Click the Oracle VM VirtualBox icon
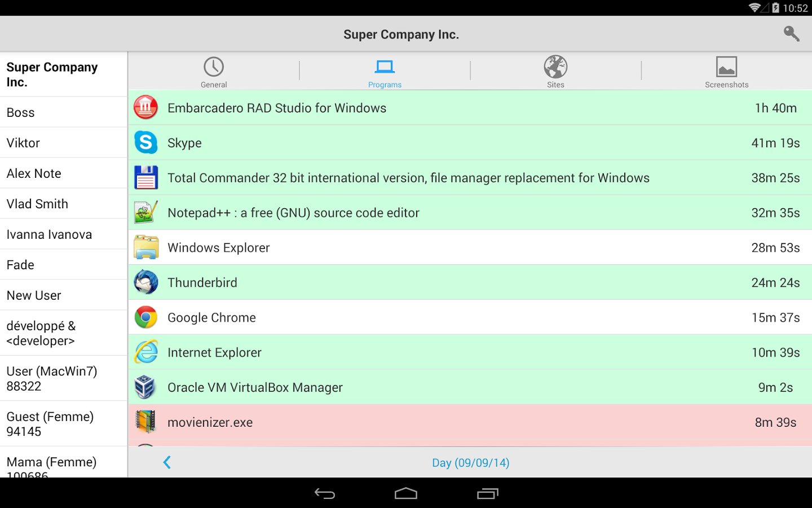812x508 pixels. pyautogui.click(x=145, y=387)
